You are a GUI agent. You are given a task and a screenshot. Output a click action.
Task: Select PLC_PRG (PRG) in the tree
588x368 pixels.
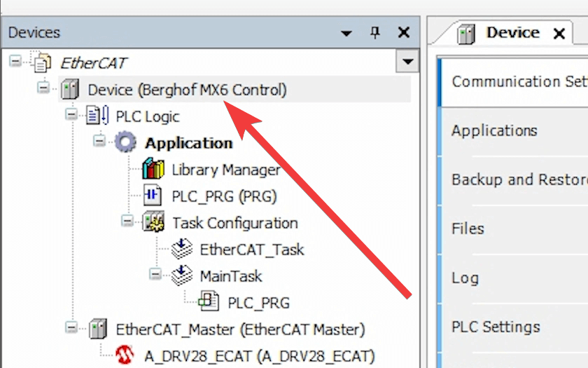(224, 196)
